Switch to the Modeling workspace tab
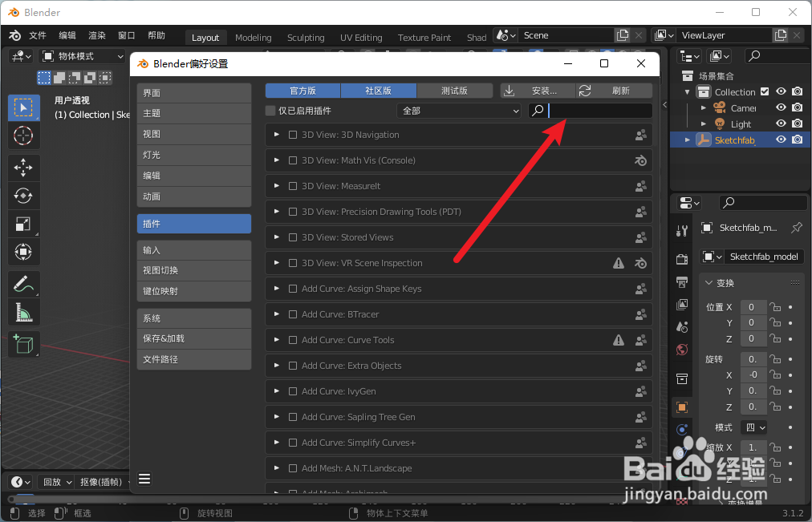Image resolution: width=812 pixels, height=522 pixels. (x=254, y=37)
